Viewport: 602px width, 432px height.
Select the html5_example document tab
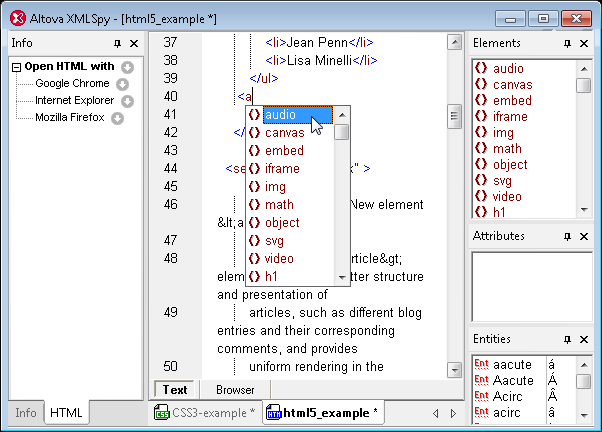(322, 413)
